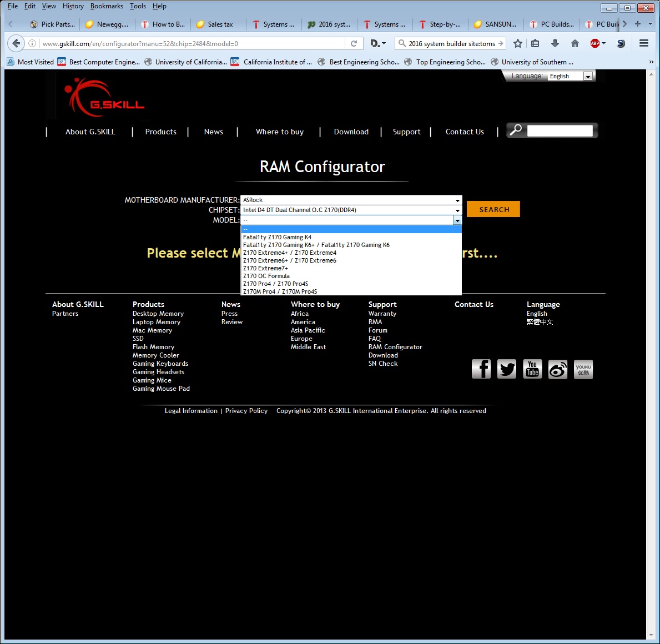Open G.SKILL Youku page icon
The image size is (660, 644).
(583, 369)
